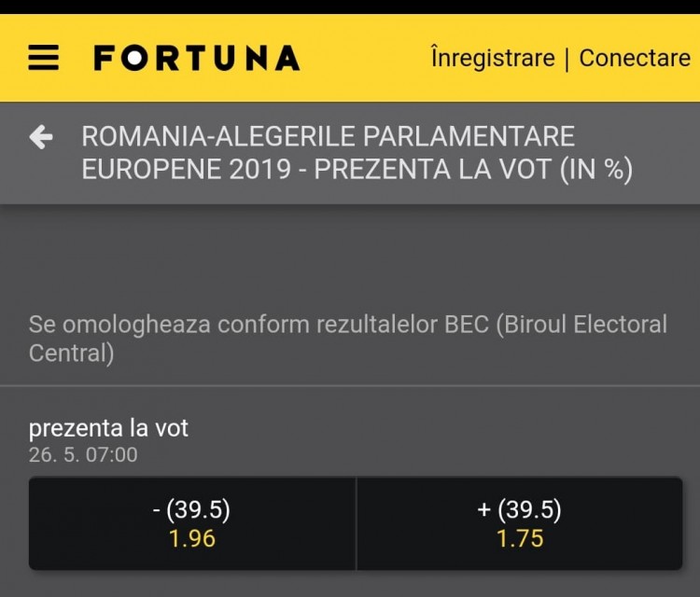Open the Înregistrare registration link
The height and width of the screenshot is (597, 700).
coord(493,58)
